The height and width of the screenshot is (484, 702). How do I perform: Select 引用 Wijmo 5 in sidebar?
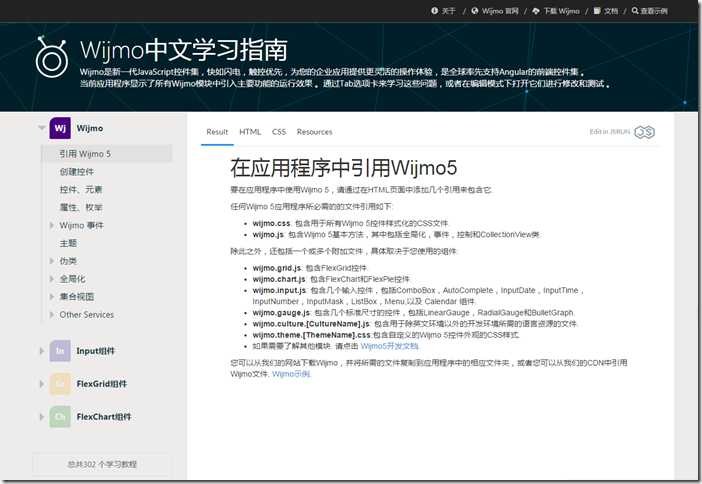[107, 154]
